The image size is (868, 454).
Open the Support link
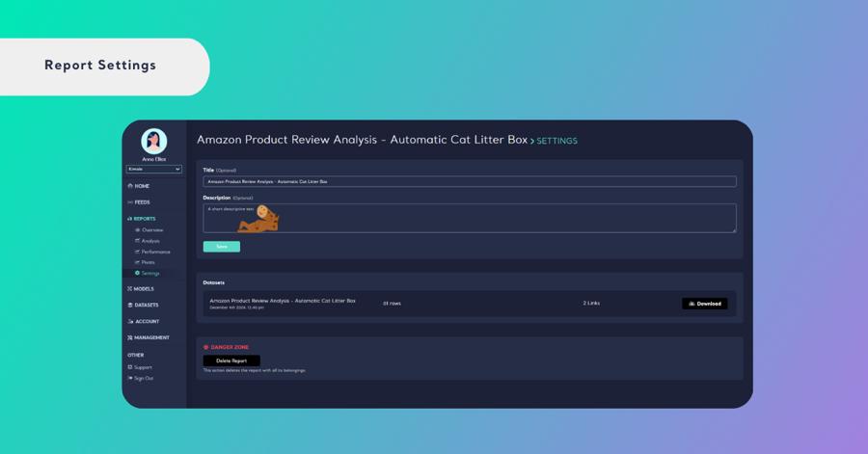[x=140, y=367]
